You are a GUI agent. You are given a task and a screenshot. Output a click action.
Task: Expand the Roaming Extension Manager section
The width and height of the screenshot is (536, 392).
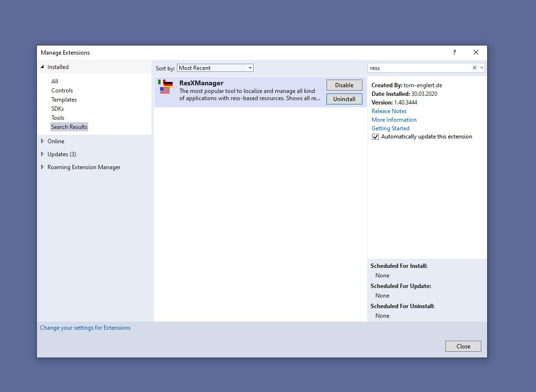(42, 167)
